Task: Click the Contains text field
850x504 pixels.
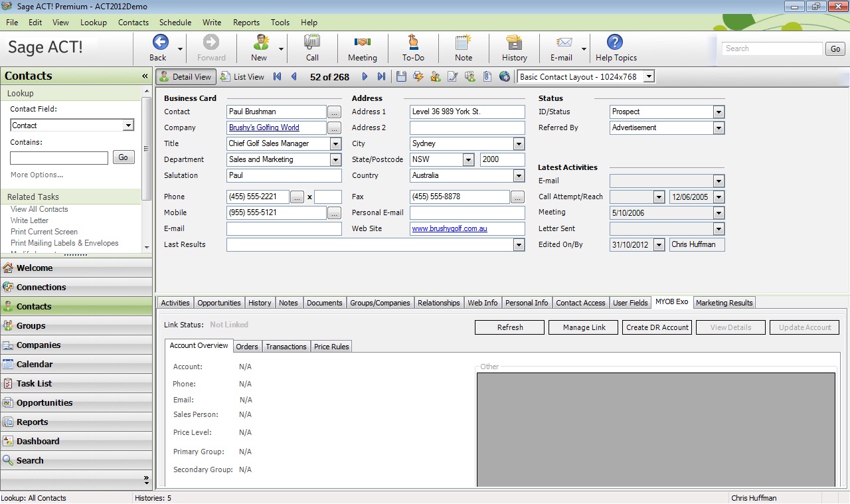Action: (x=59, y=158)
